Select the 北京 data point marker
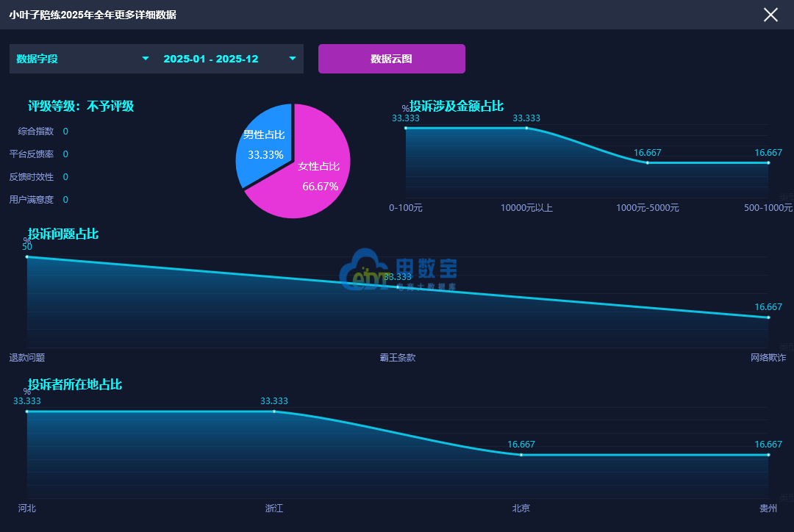Image resolution: width=794 pixels, height=532 pixels. tap(521, 455)
